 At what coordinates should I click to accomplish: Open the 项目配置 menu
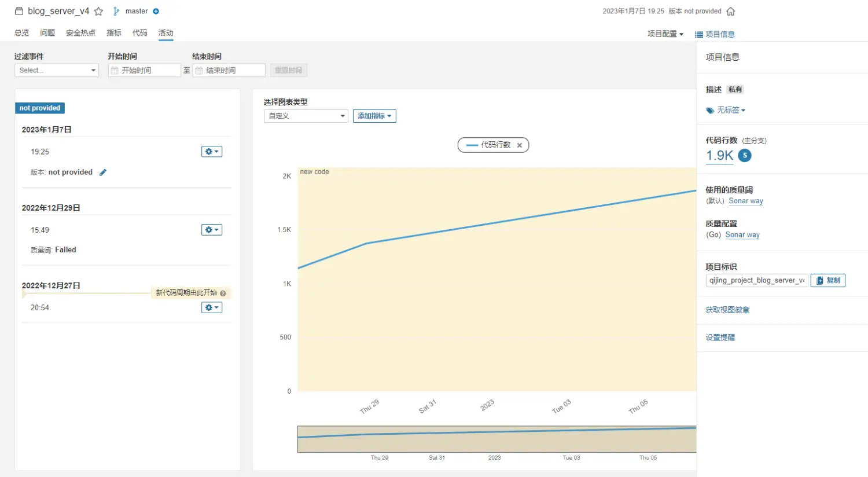pos(665,34)
